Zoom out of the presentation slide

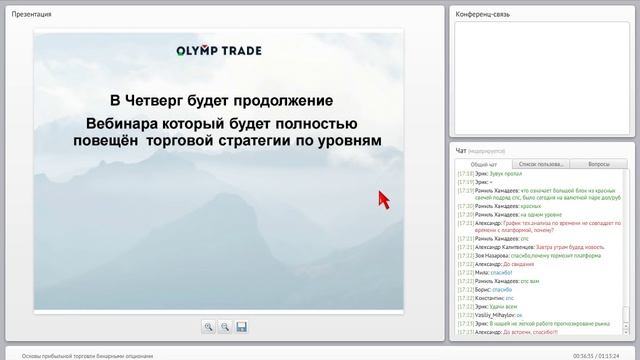point(225,327)
